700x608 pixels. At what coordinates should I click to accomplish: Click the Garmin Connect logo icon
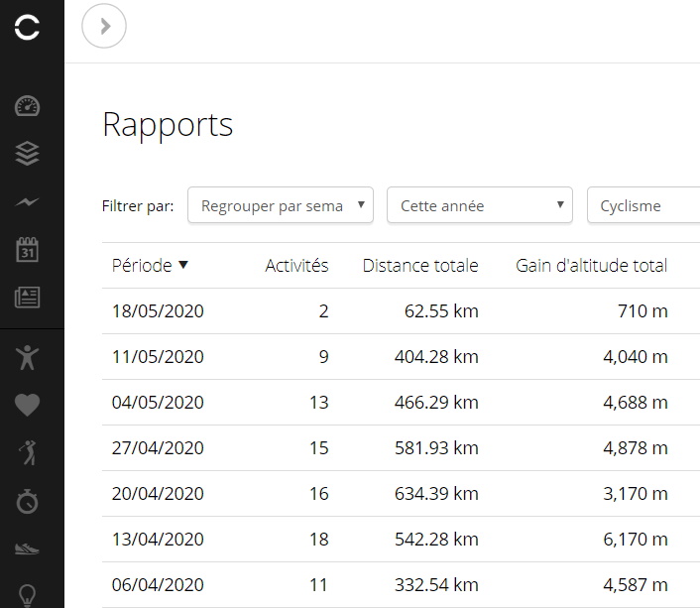point(28,28)
